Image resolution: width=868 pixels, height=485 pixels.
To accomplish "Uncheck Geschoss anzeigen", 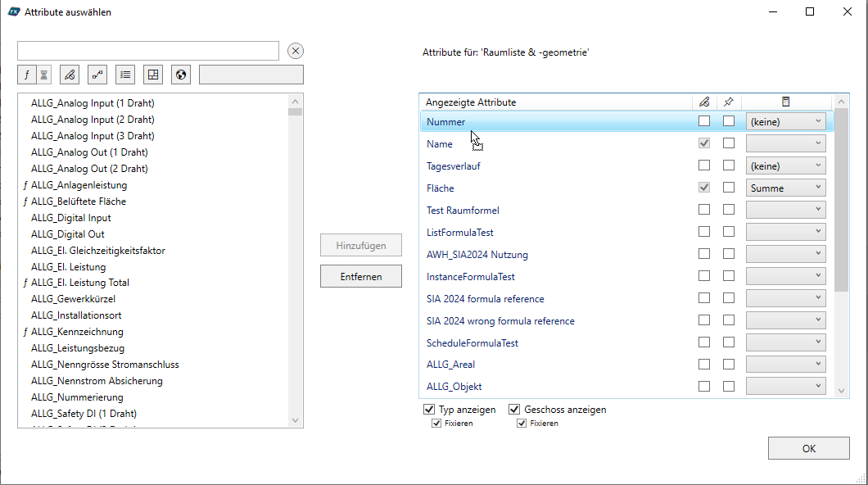I will (514, 409).
